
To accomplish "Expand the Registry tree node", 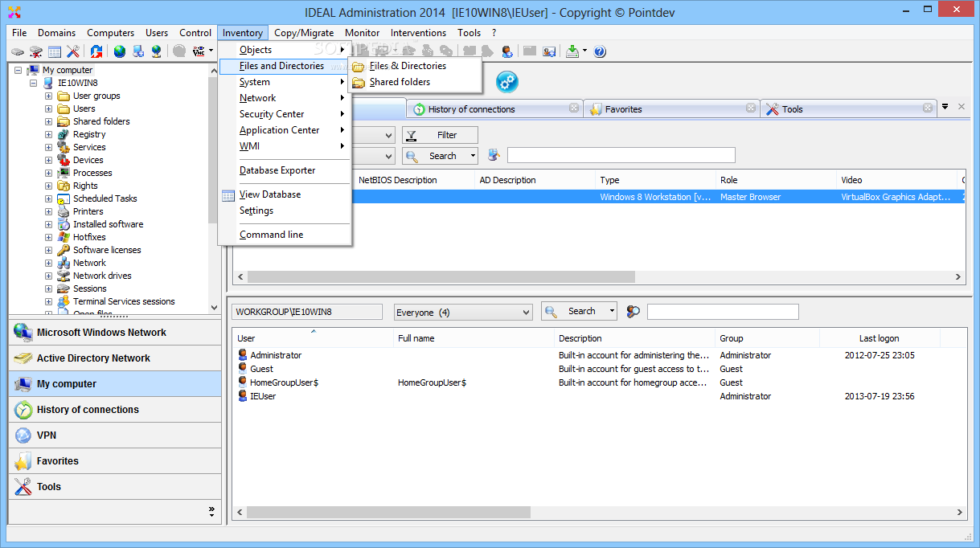I will 48,134.
